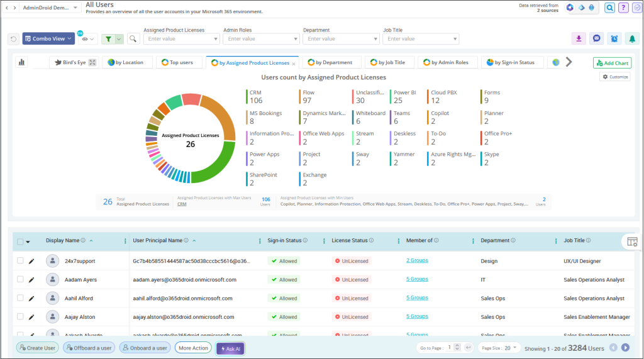Toggle the eye visibility dropdown

[x=88, y=39]
